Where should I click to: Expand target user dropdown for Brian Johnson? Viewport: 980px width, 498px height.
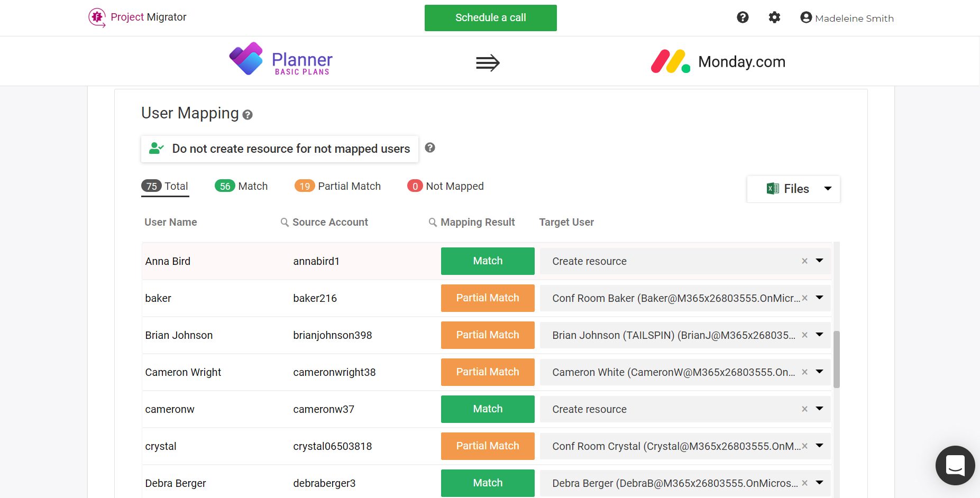(819, 335)
